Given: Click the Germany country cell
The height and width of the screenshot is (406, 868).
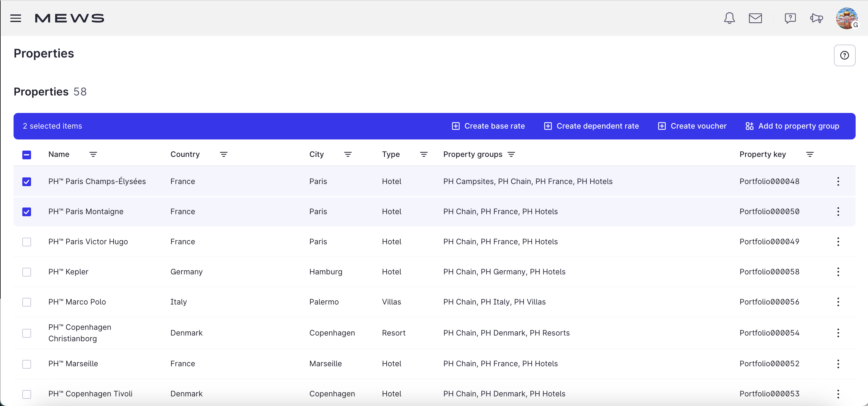Looking at the screenshot, I should coord(186,272).
